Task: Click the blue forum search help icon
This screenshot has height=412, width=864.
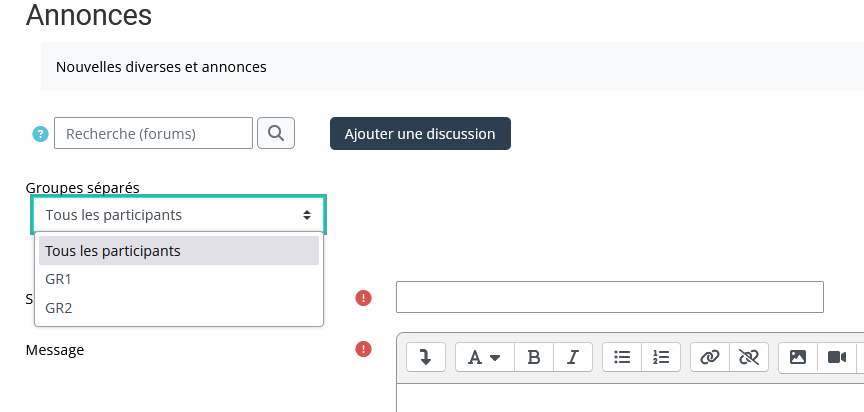Action: click(x=40, y=134)
